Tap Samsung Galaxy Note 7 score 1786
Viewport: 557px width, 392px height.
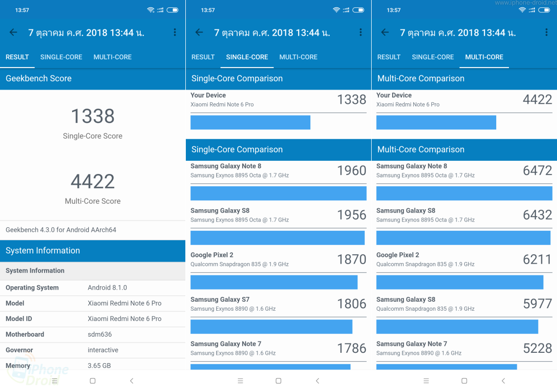352,348
